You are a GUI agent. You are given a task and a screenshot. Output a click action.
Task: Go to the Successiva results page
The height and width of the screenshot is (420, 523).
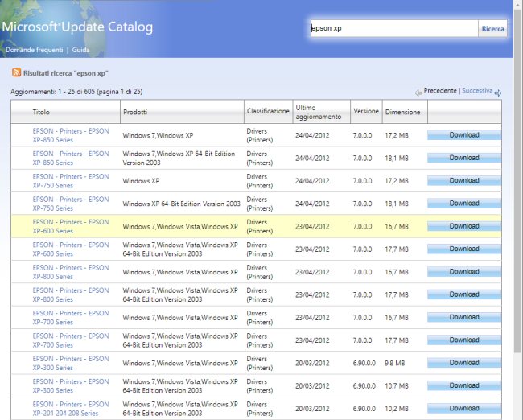477,91
